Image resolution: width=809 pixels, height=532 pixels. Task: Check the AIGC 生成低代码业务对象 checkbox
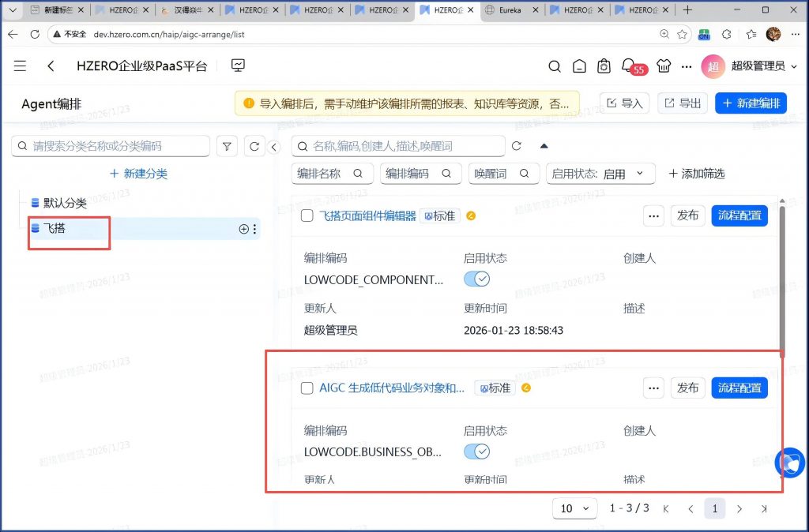point(308,388)
